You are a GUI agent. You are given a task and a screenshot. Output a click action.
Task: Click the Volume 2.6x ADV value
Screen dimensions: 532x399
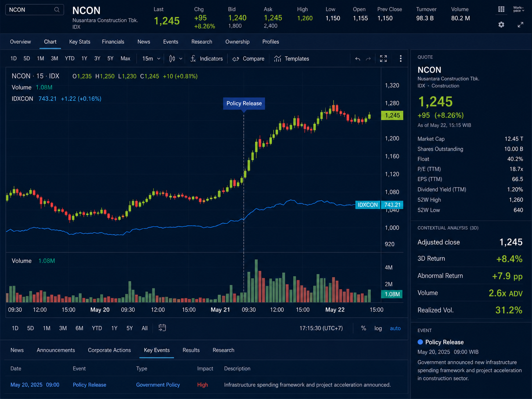click(x=506, y=293)
